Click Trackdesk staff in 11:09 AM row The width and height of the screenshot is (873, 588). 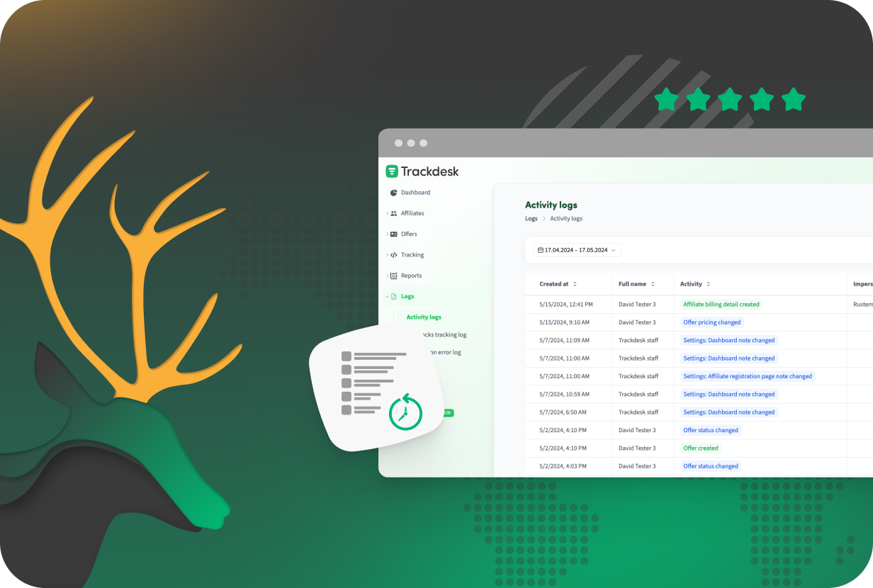[638, 341]
